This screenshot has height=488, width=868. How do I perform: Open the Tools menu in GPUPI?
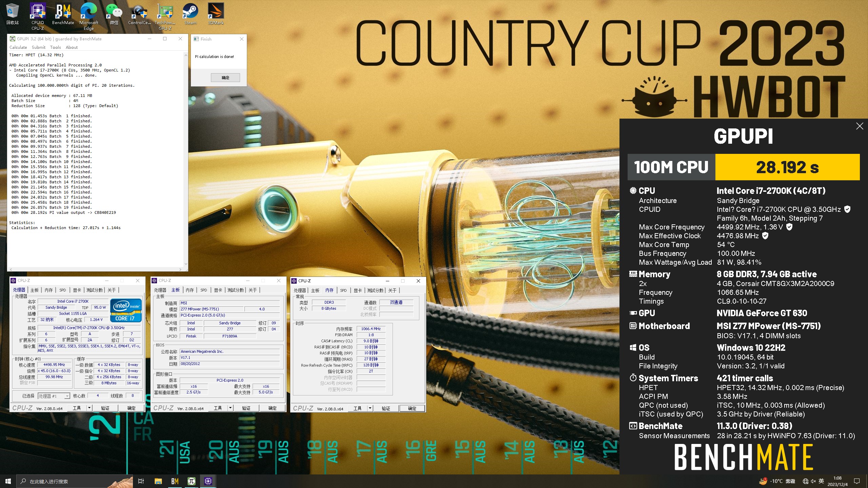pyautogui.click(x=55, y=47)
